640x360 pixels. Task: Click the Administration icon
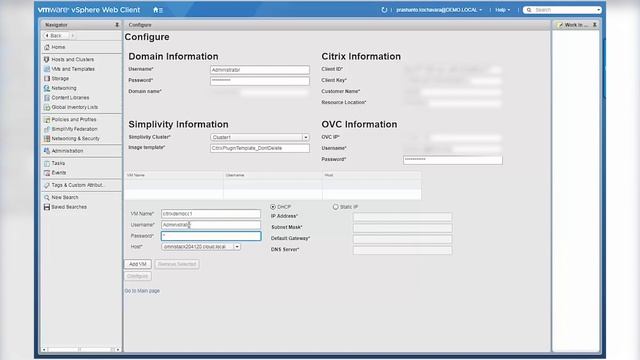47,151
